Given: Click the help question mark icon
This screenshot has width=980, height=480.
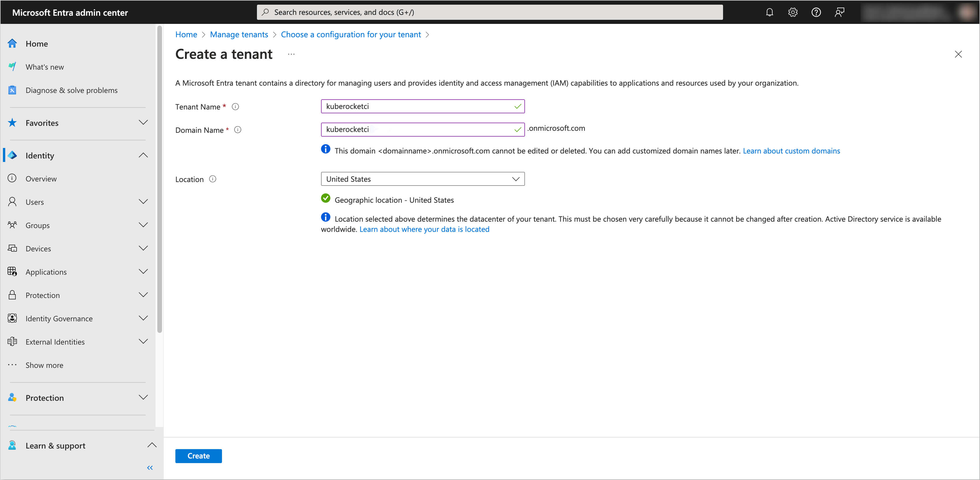Looking at the screenshot, I should pos(816,12).
